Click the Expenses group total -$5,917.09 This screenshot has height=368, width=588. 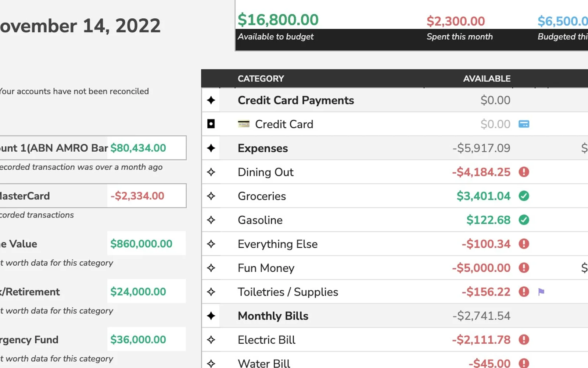(481, 148)
